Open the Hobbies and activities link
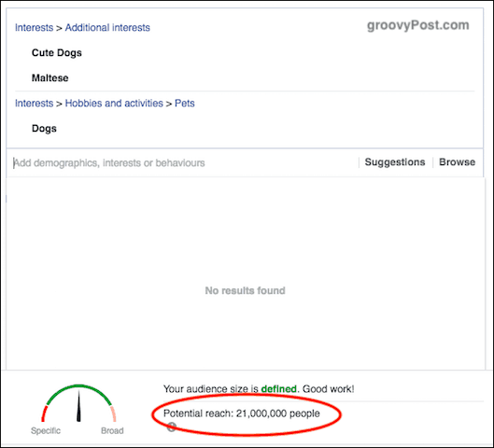The height and width of the screenshot is (448, 494). (114, 103)
